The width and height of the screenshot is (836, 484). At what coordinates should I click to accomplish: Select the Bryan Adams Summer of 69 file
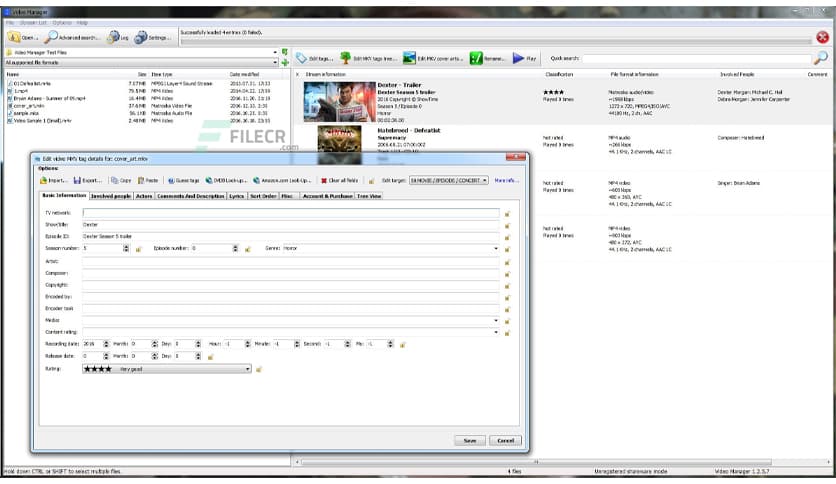coord(144,99)
